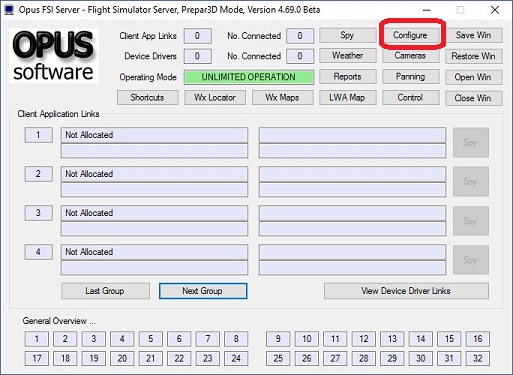Select overview box 25
The width and height of the screenshot is (513, 375).
pyautogui.click(x=278, y=359)
